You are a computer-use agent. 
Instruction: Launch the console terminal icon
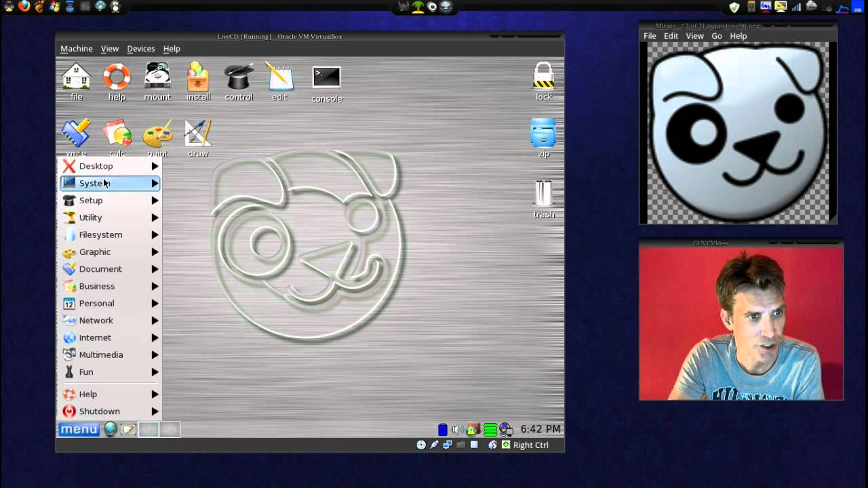point(326,84)
